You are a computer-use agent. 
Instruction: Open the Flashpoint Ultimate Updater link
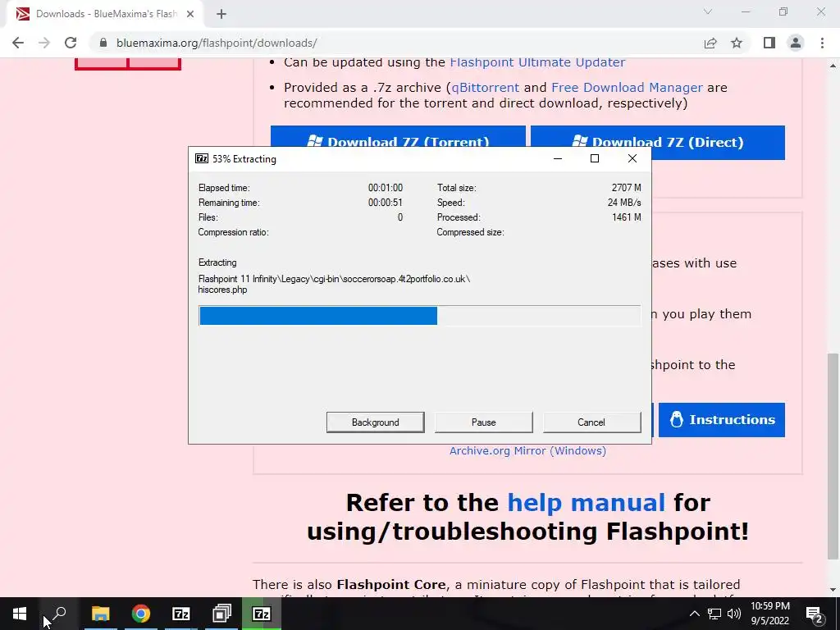pyautogui.click(x=537, y=62)
